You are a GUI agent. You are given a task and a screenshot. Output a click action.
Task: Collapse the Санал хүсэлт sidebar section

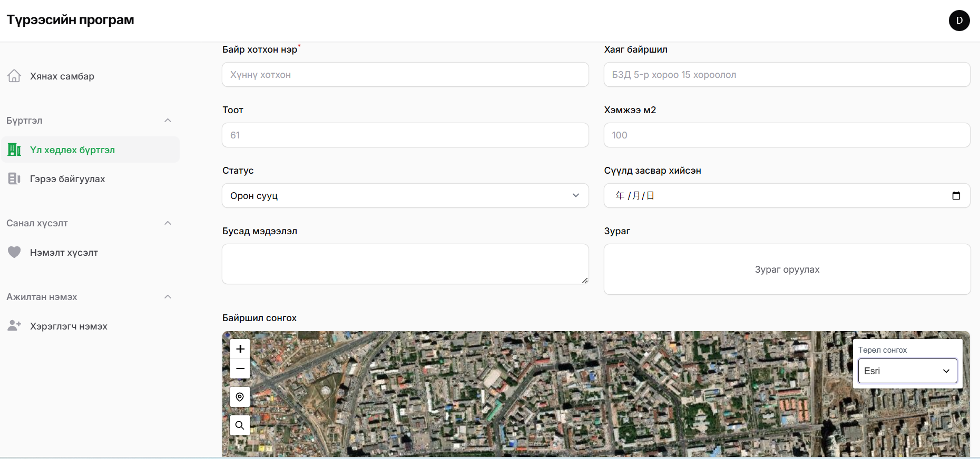[x=168, y=223]
